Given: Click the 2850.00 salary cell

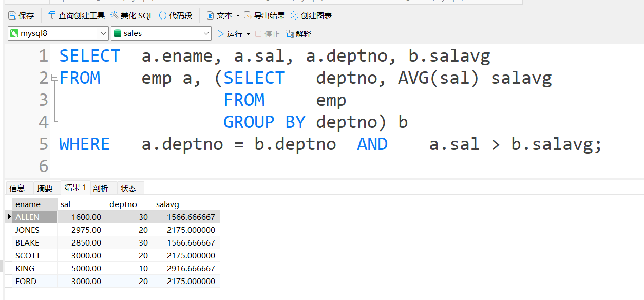Looking at the screenshot, I should coord(81,242).
